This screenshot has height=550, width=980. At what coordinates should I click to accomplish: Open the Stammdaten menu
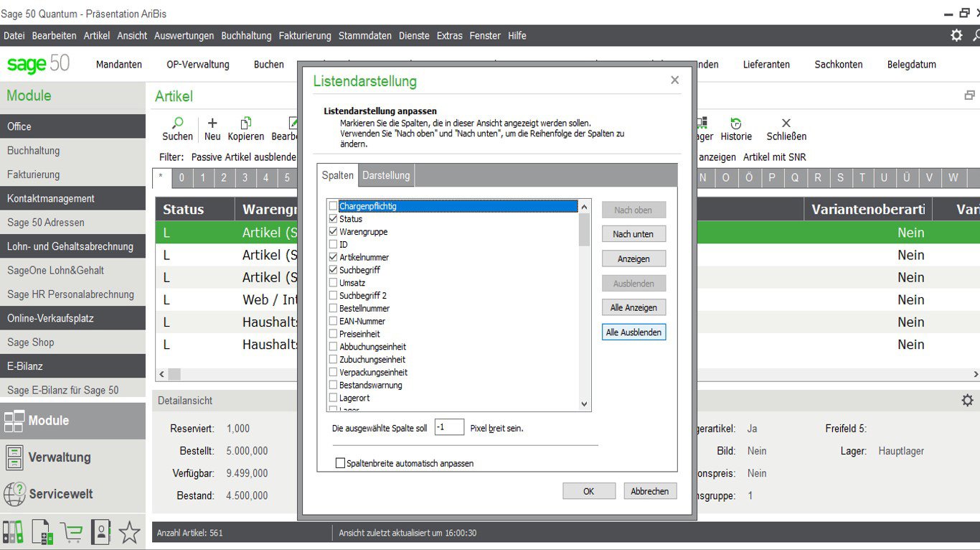click(365, 35)
